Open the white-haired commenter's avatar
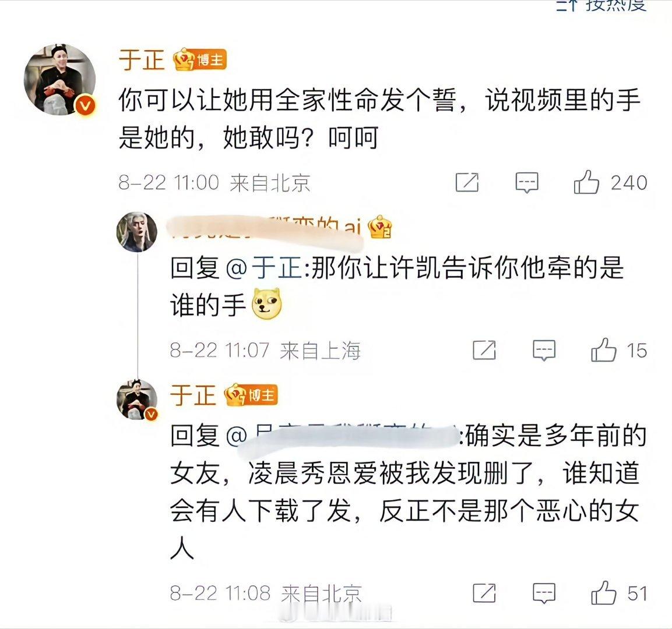 tap(137, 232)
